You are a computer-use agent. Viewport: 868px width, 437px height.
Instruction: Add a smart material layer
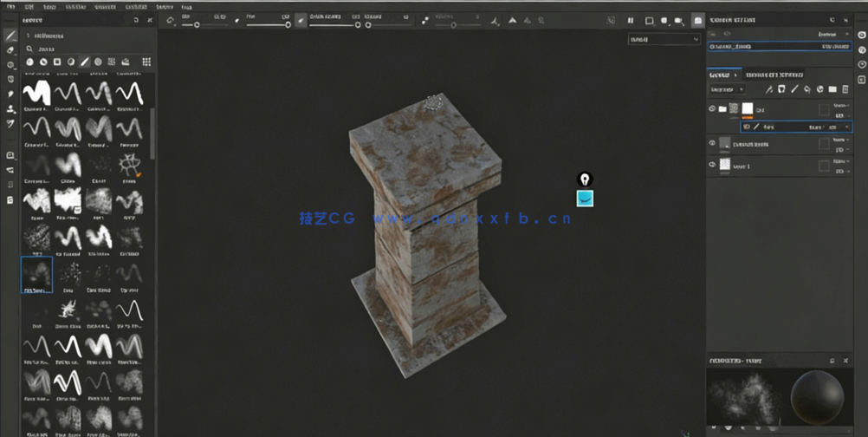[x=819, y=89]
